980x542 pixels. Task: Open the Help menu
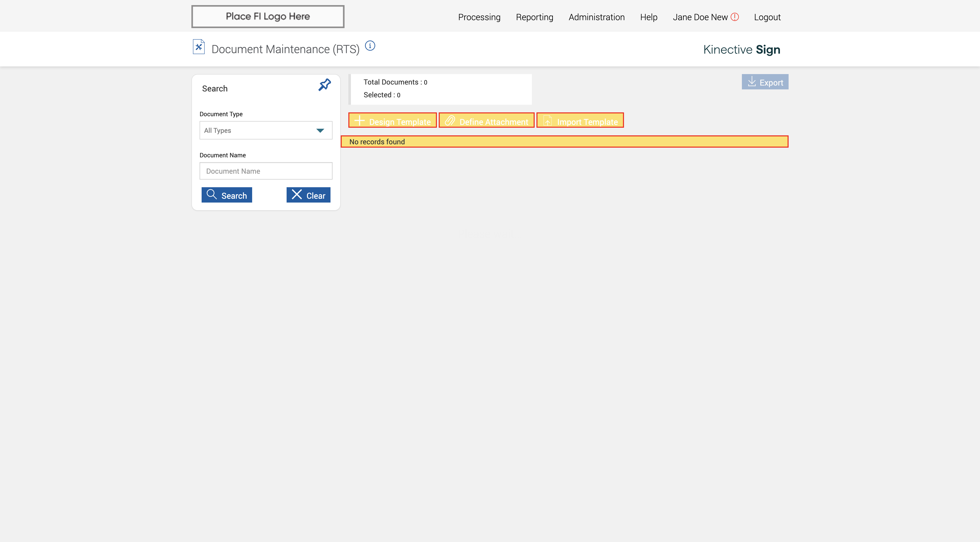(648, 17)
